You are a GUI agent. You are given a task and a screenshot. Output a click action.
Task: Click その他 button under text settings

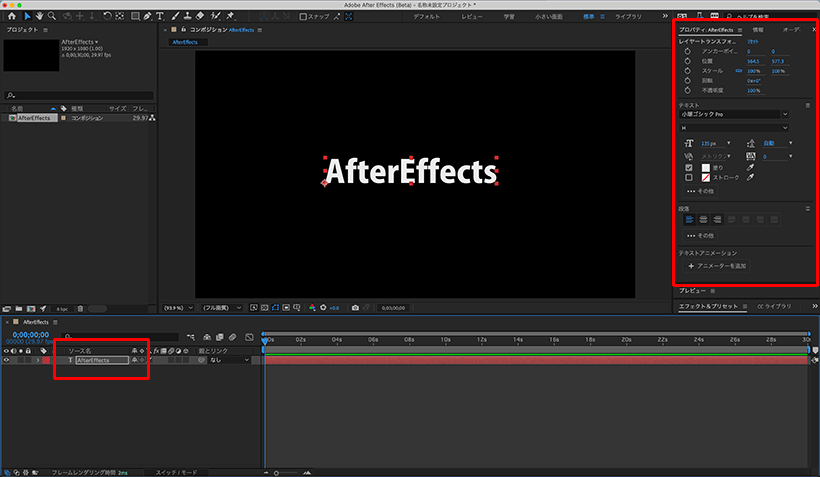click(700, 191)
